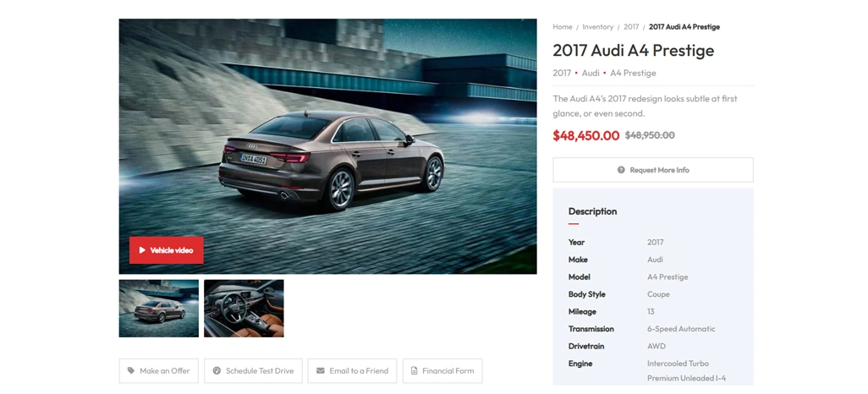Click the A4 Prestige tag under the title

(x=633, y=73)
